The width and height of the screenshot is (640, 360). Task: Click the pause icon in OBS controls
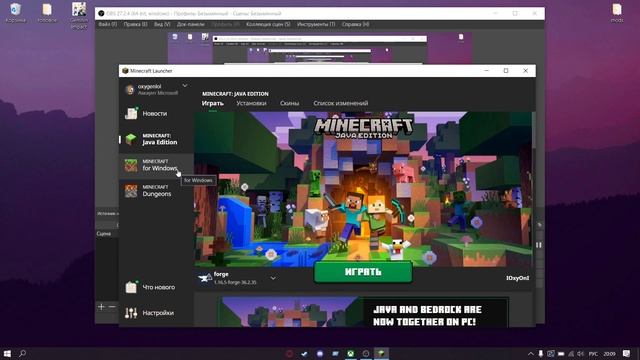539,245
